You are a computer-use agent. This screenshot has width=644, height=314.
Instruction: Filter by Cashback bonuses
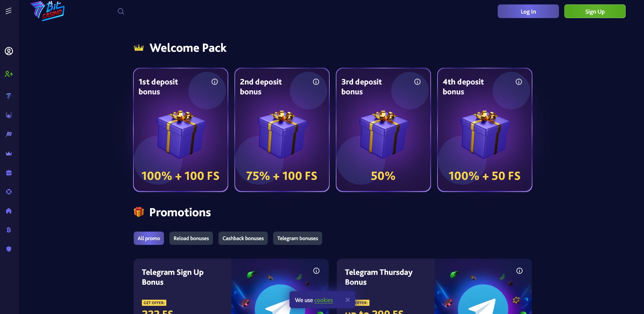(243, 238)
